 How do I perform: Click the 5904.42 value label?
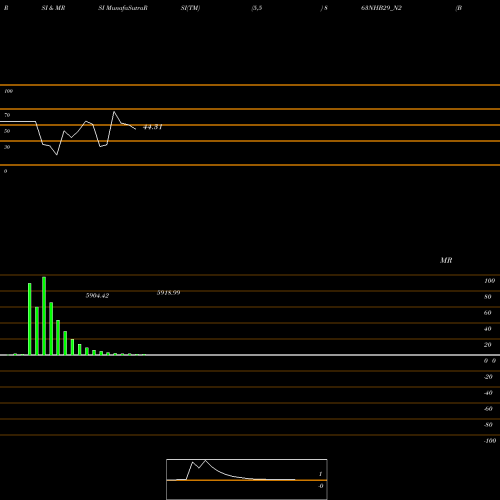click(97, 296)
